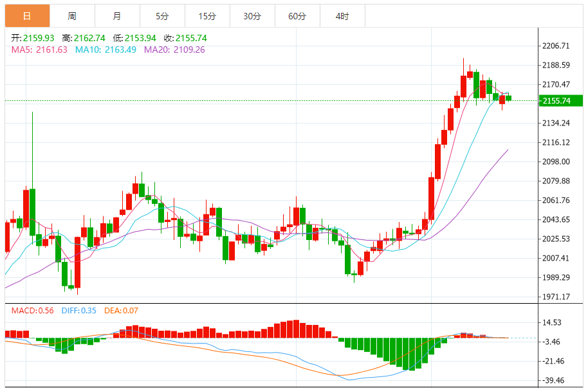
Task: Switch to the 月 monthly tab
Action: pos(117,16)
